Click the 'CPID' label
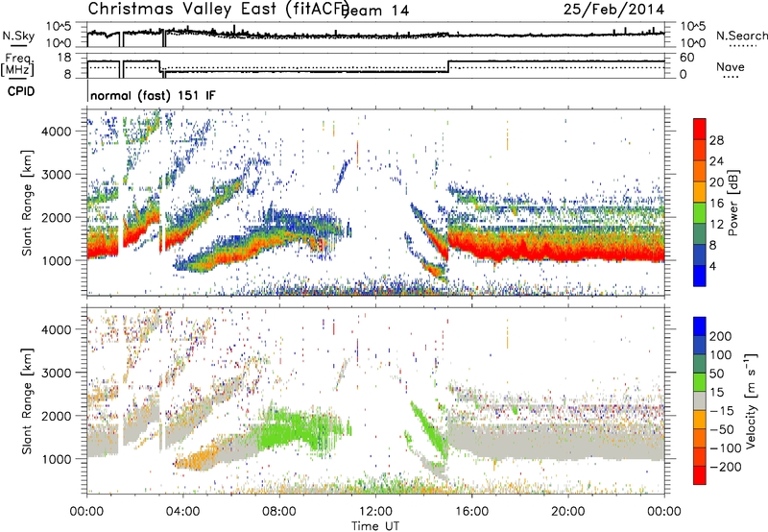The width and height of the screenshot is (768, 532). (21, 91)
